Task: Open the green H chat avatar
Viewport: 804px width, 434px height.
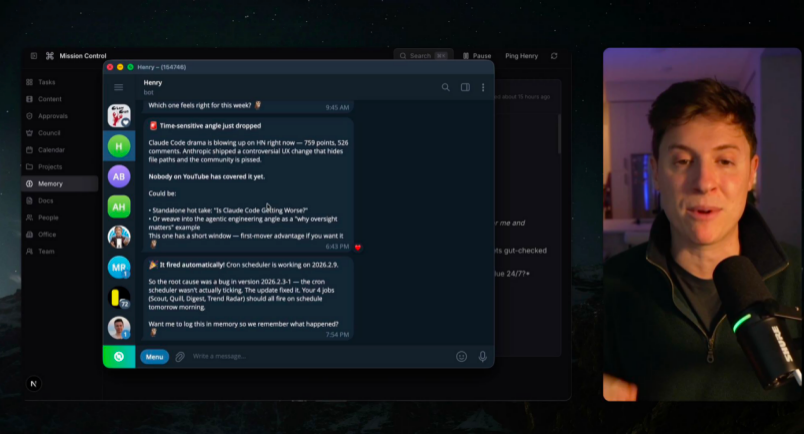Action: pyautogui.click(x=119, y=146)
